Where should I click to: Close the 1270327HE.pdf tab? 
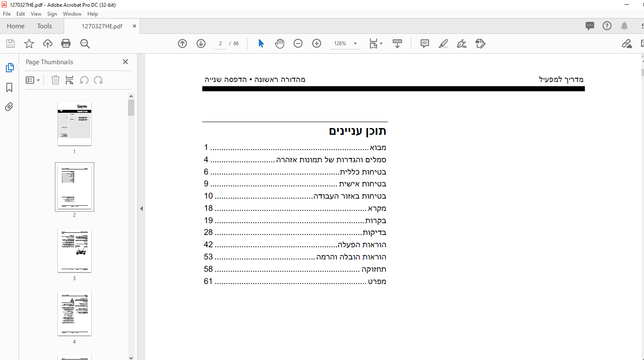(134, 26)
